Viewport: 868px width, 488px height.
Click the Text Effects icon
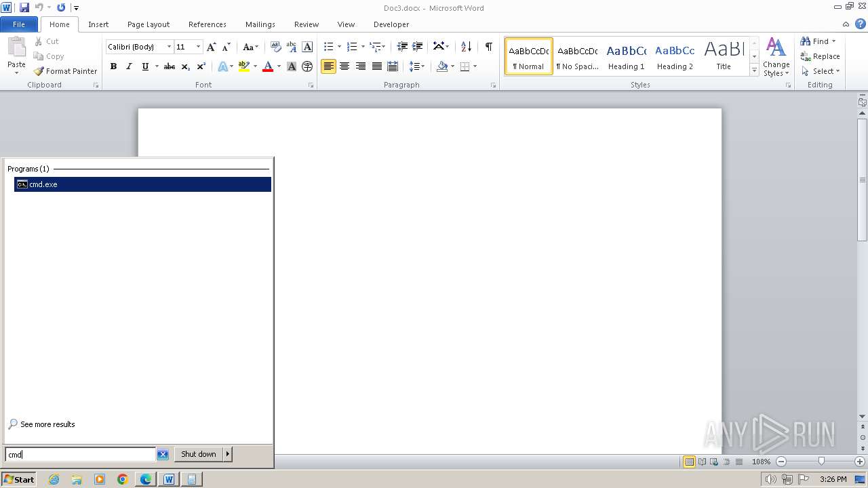click(222, 66)
